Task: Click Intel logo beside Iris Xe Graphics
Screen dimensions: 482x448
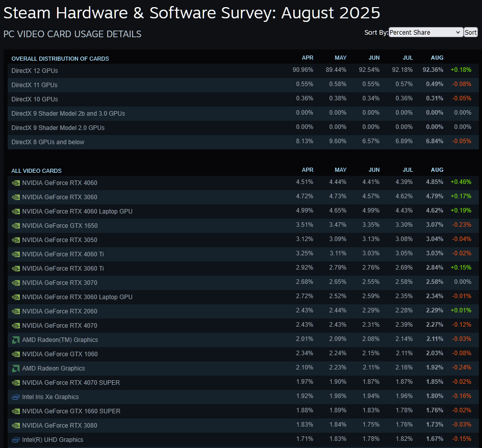Action: 16,398
